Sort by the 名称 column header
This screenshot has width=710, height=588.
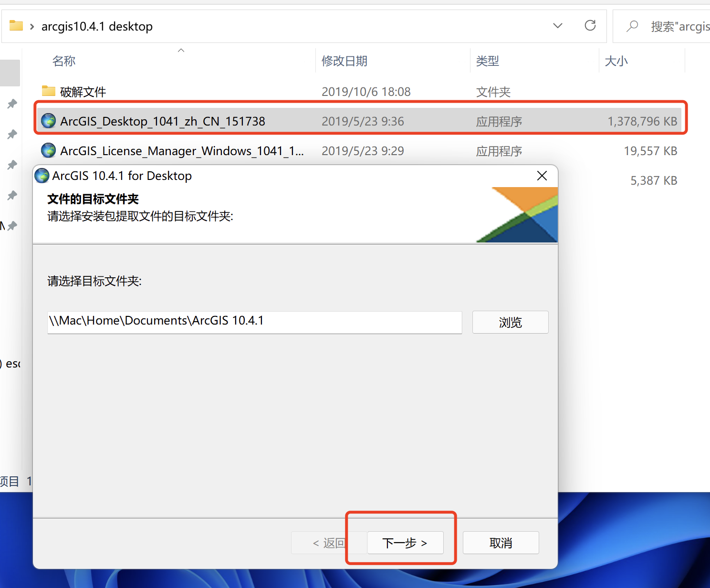[64, 61]
